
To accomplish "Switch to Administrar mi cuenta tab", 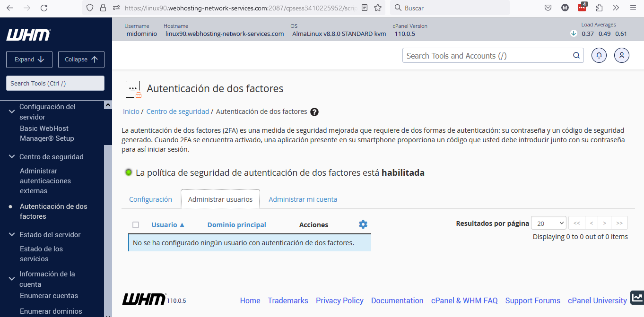I will pos(303,199).
